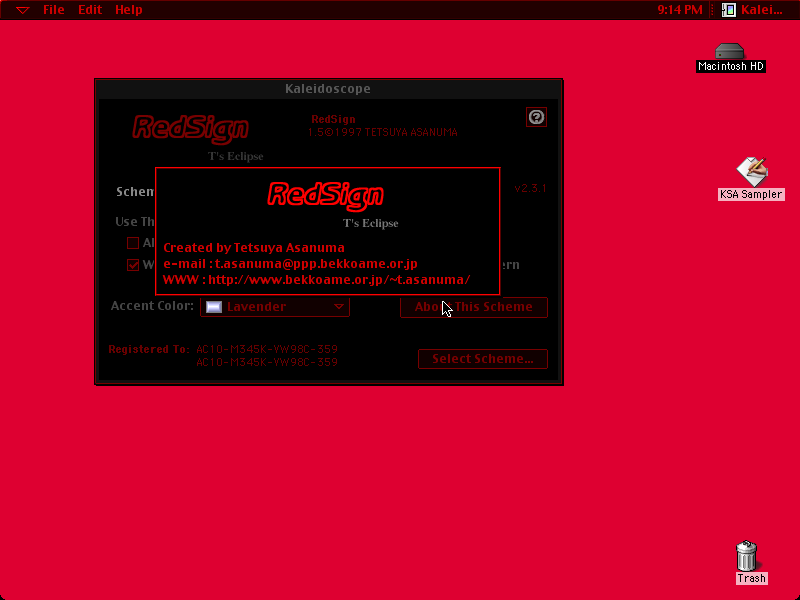Screen dimensions: 800x600
Task: Click the v2.3.1 version label
Action: pos(530,188)
